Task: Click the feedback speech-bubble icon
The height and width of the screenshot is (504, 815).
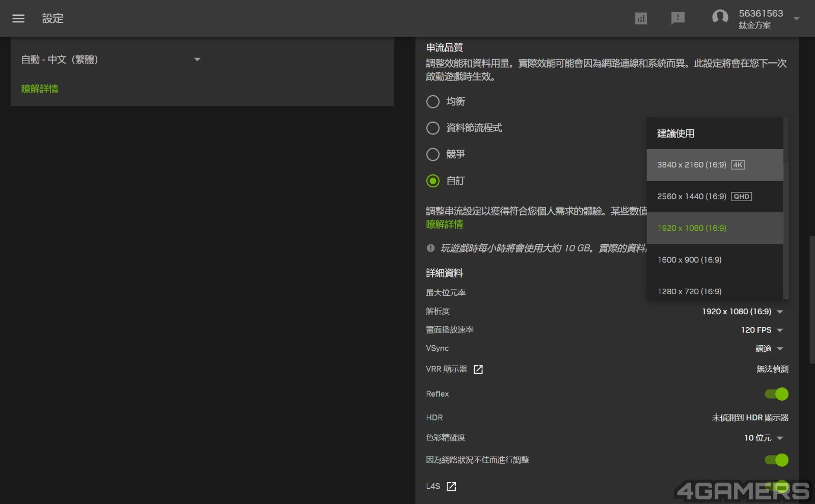Action: [677, 19]
